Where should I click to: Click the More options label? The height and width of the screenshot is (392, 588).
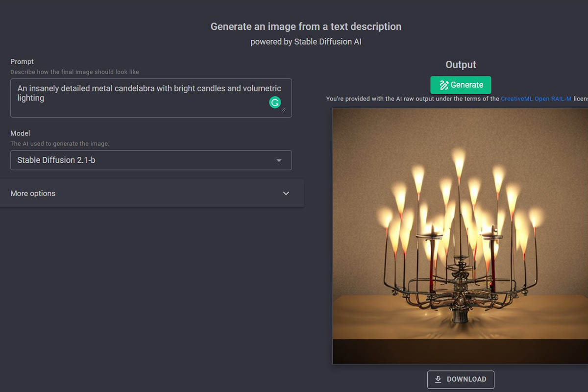point(33,194)
